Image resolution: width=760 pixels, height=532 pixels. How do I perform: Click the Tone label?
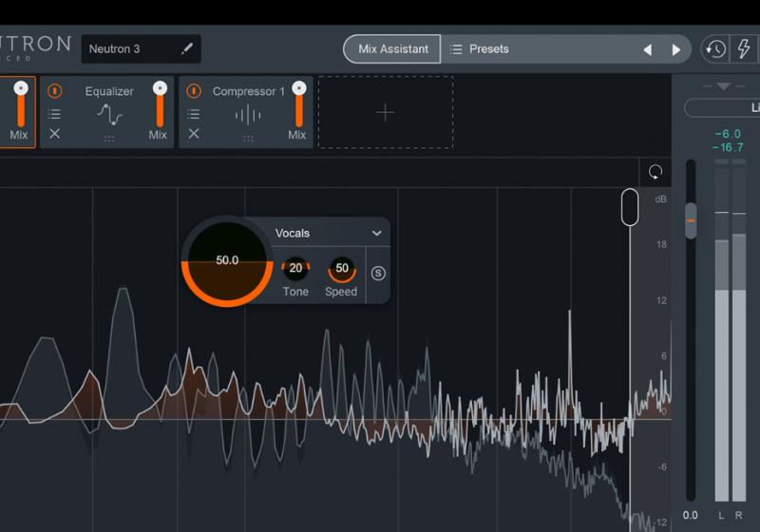pyautogui.click(x=295, y=292)
